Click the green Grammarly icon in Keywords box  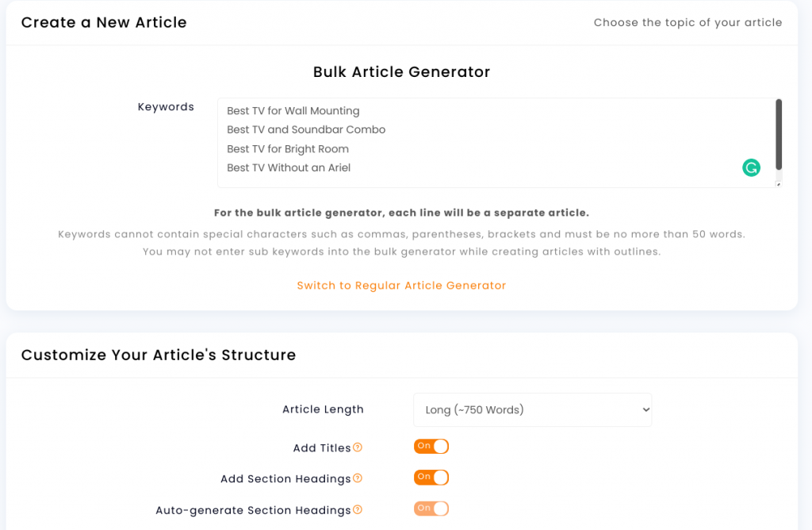(751, 167)
